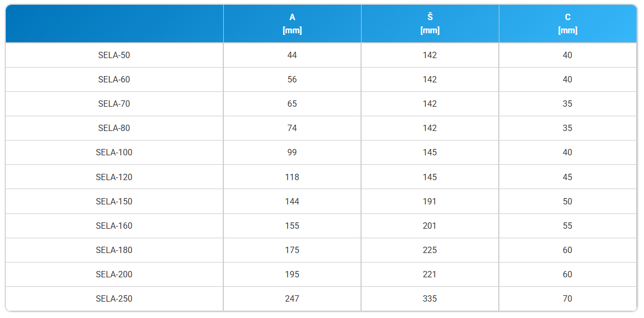Click the C [mm] column header
This screenshot has height=318, width=644.
[x=567, y=24]
